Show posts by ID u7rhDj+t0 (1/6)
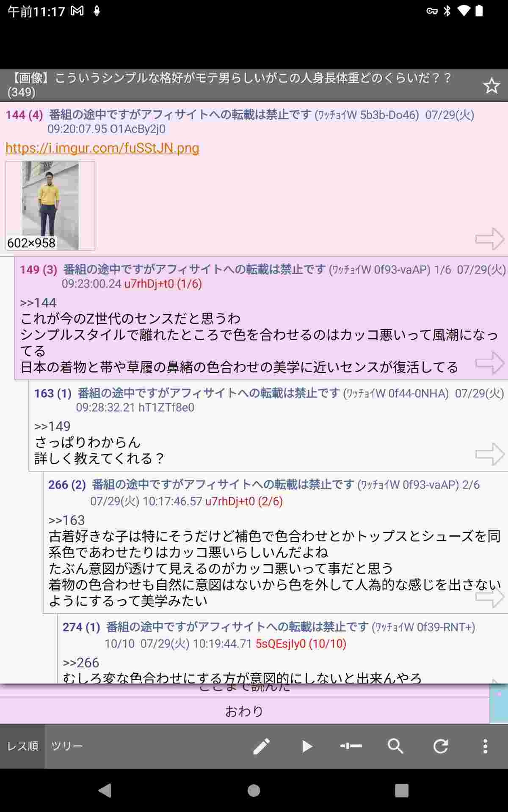 tap(163, 283)
